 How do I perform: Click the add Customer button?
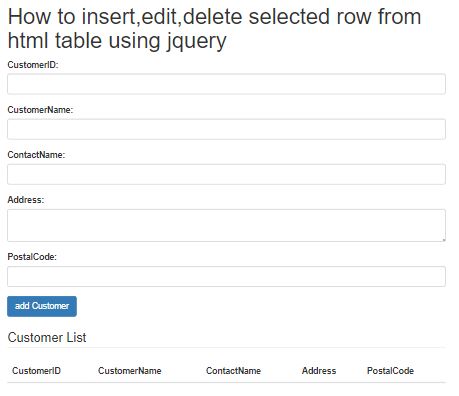click(42, 306)
